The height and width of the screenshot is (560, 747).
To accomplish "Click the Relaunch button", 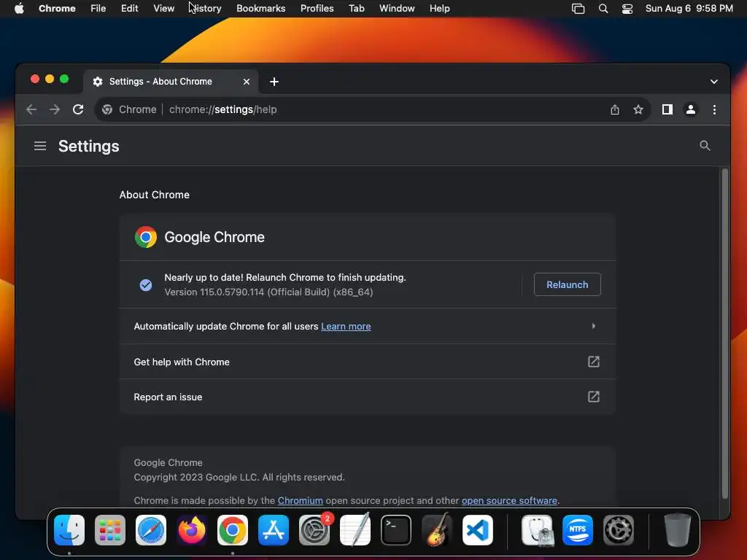I will pos(567,284).
